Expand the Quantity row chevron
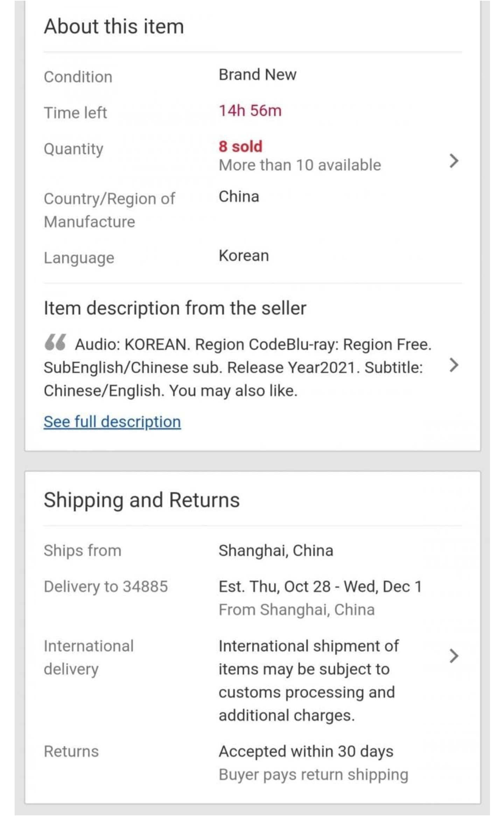Image resolution: width=504 pixels, height=816 pixels. click(x=454, y=161)
